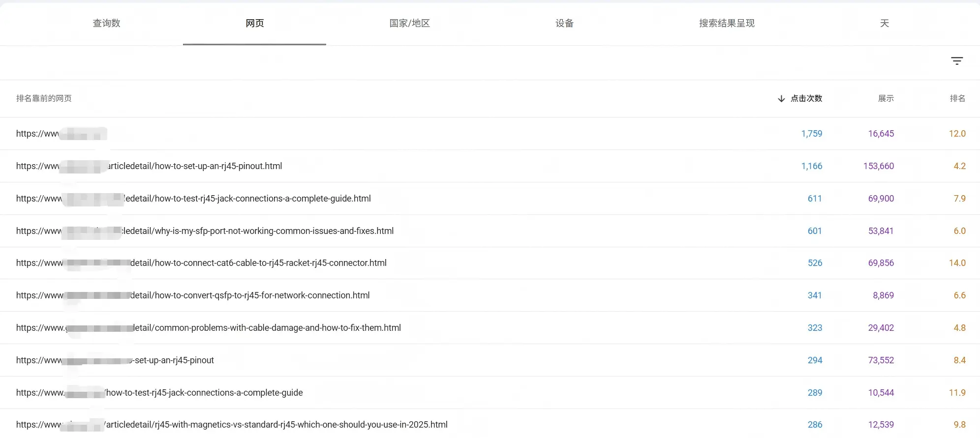Click the impressions value 69,900

[x=881, y=199]
